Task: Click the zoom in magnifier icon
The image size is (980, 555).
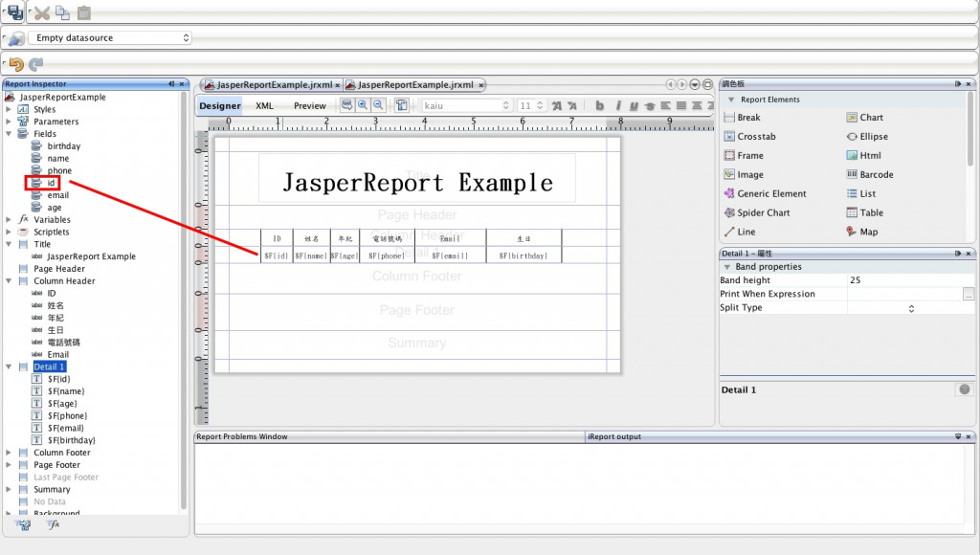Action: coord(363,105)
